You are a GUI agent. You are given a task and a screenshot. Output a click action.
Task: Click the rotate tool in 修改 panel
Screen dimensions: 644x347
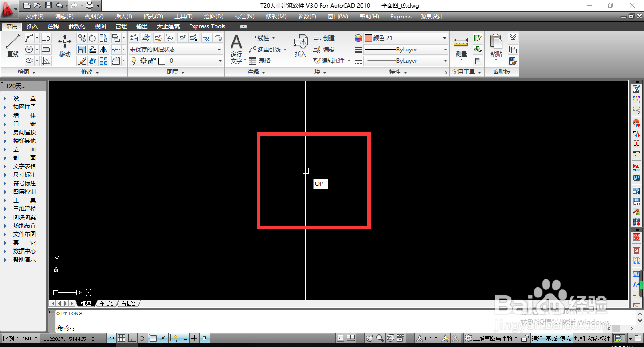click(92, 38)
